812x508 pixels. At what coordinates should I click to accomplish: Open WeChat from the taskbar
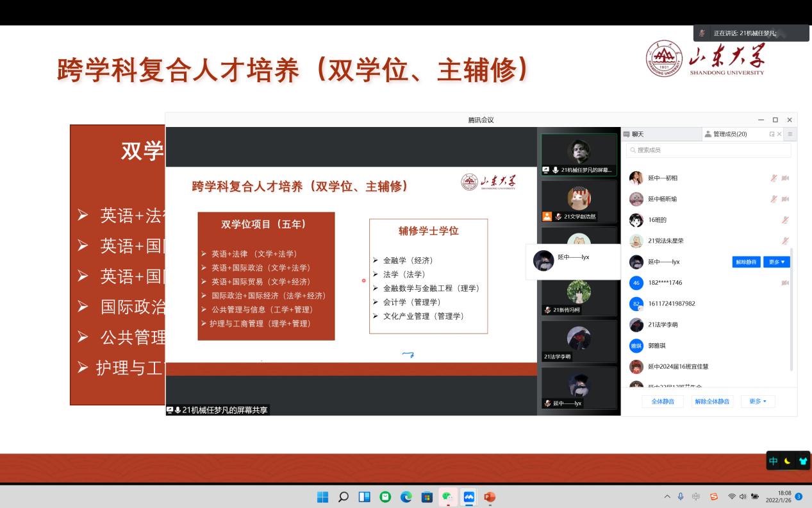coord(447,496)
